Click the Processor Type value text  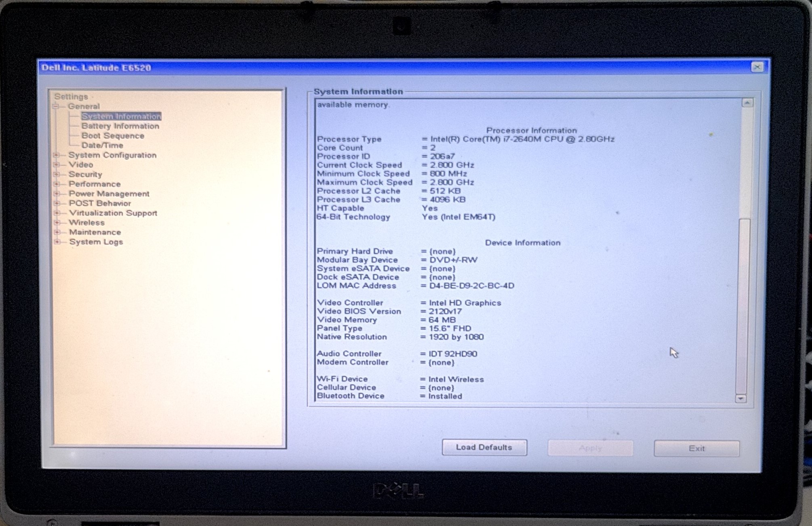[x=522, y=139]
